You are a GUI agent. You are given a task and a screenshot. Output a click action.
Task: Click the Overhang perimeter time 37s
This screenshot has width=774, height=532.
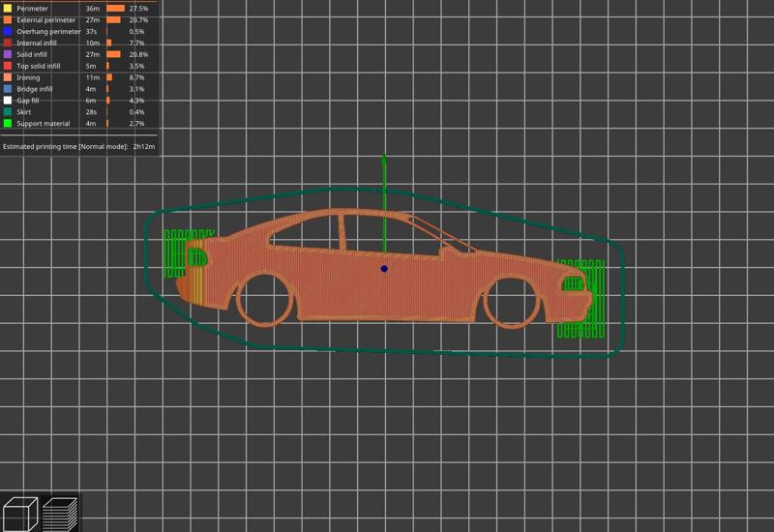91,31
